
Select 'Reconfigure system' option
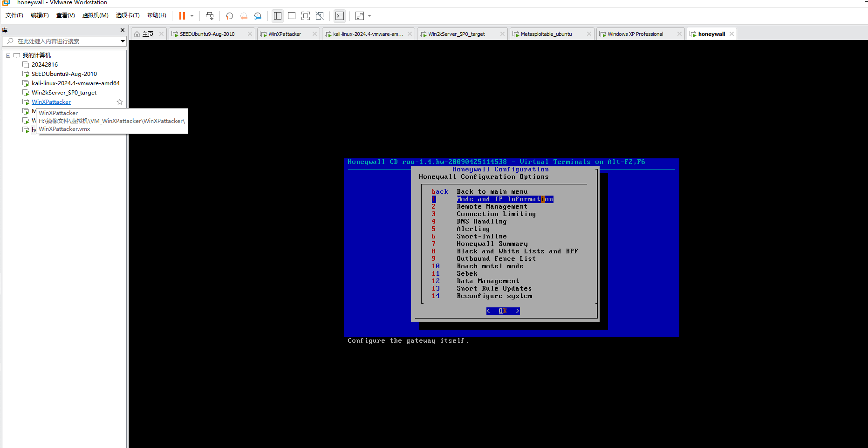tap(494, 296)
